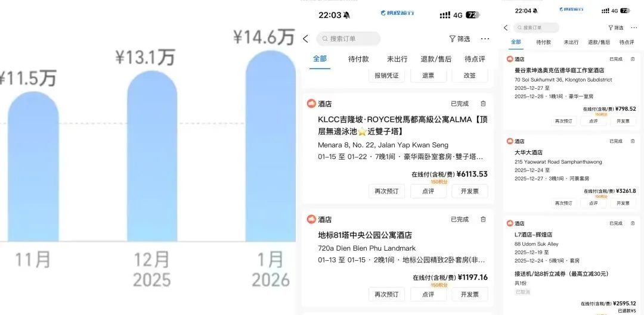The width and height of the screenshot is (644, 315).
Task: Tap 点评 on the 地标81塔 order
Action: pyautogui.click(x=428, y=294)
